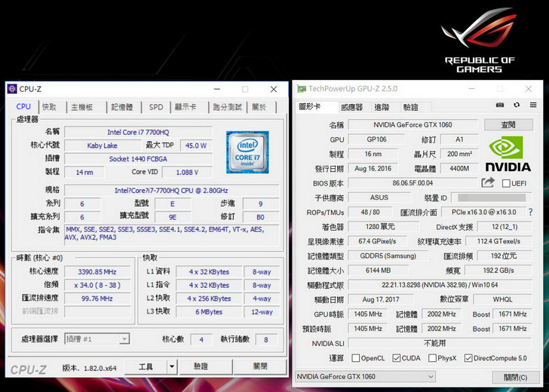Click the NVIDIA logo in GPU-Z
Viewport: 549px width, 392px height.
(508, 154)
